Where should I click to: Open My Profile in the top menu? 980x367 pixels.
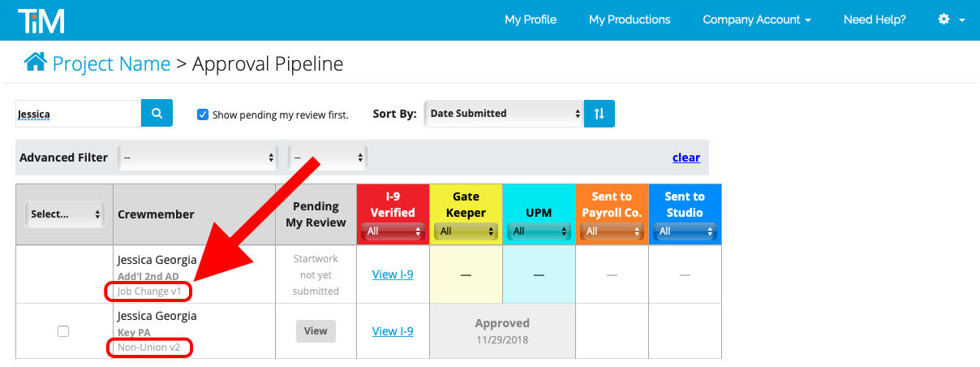531,19
